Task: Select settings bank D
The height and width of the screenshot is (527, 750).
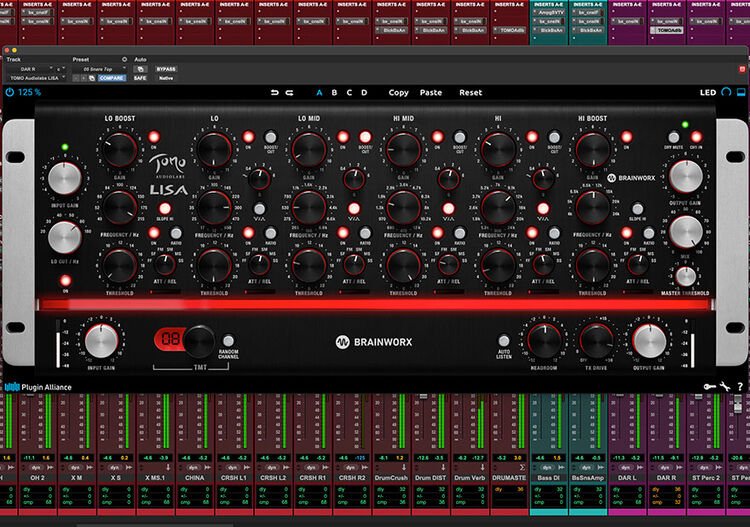Action: (364, 93)
